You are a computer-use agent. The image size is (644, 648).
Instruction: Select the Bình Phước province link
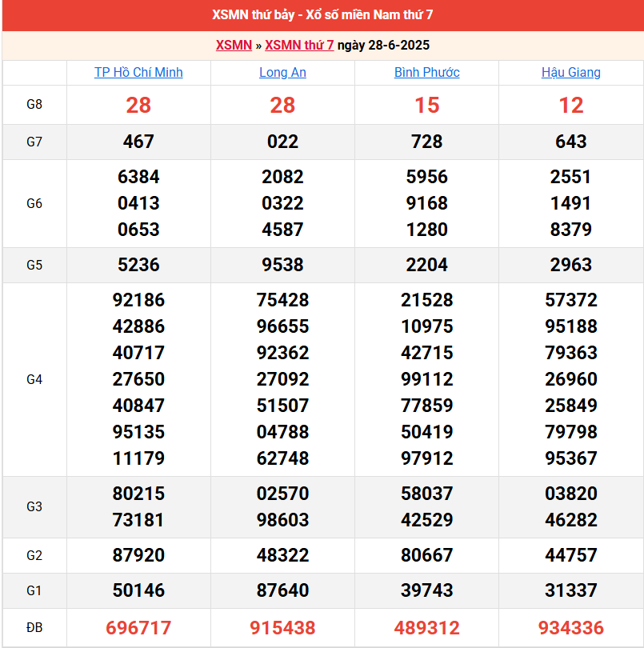[426, 72]
